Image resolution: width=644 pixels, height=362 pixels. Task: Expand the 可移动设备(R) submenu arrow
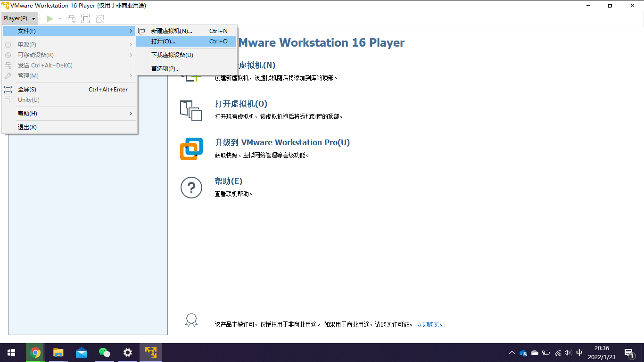(x=131, y=55)
